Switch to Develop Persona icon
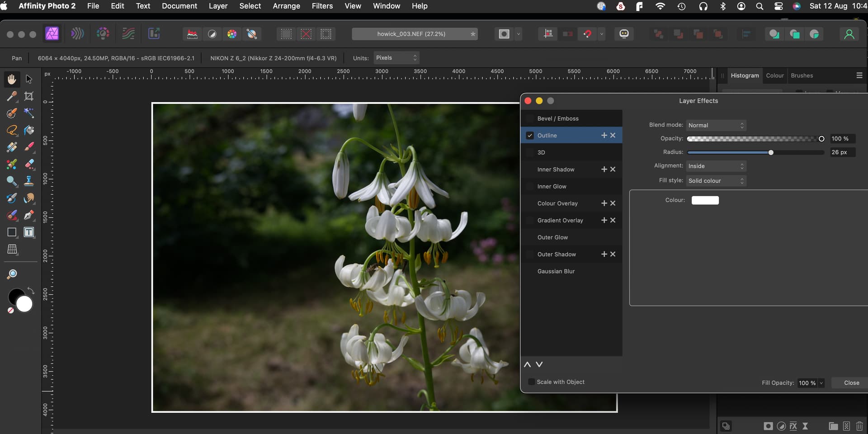Image resolution: width=868 pixels, height=434 pixels. tap(103, 34)
